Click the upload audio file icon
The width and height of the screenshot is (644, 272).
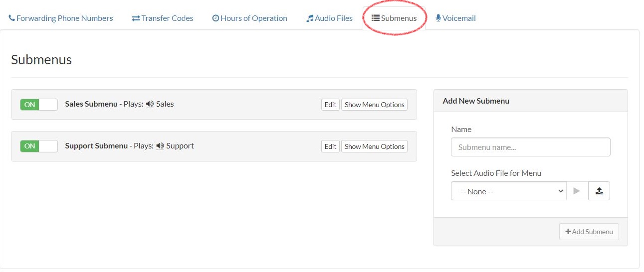pos(599,191)
